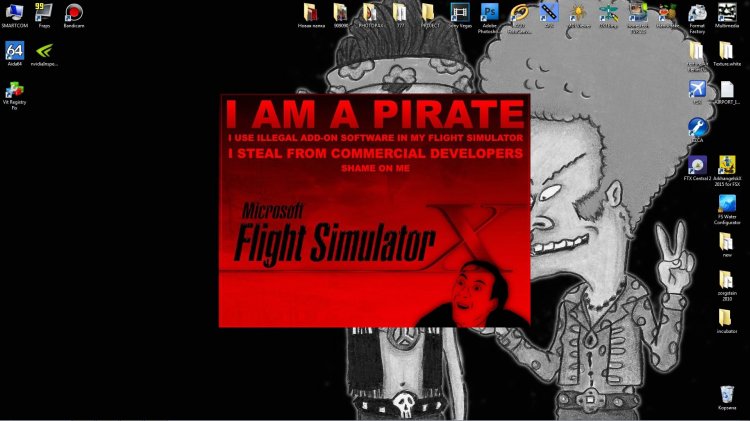Launch the Sony Vegas shortcut
The width and height of the screenshot is (750, 421).
(x=460, y=15)
